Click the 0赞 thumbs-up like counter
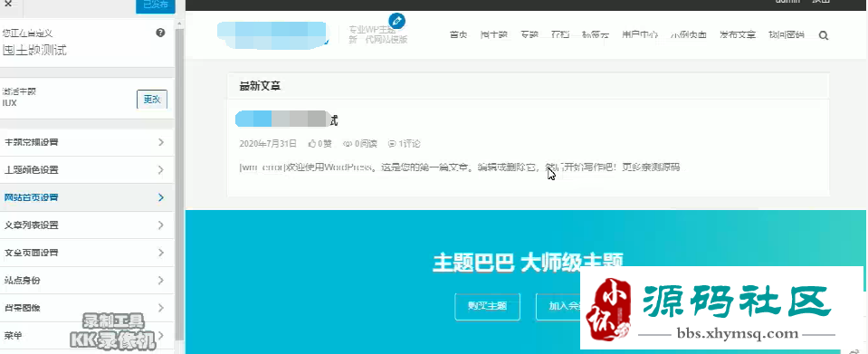This screenshot has width=868, height=354. 320,143
